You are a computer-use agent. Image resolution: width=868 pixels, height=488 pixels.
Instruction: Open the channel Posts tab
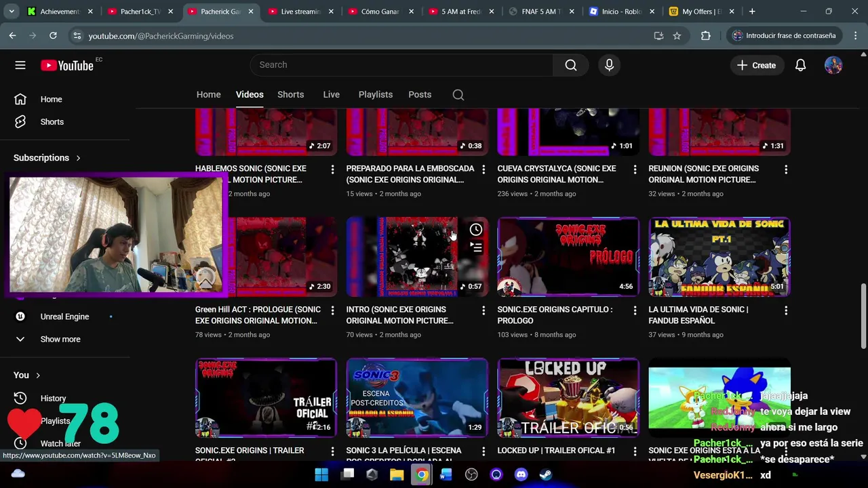(420, 94)
